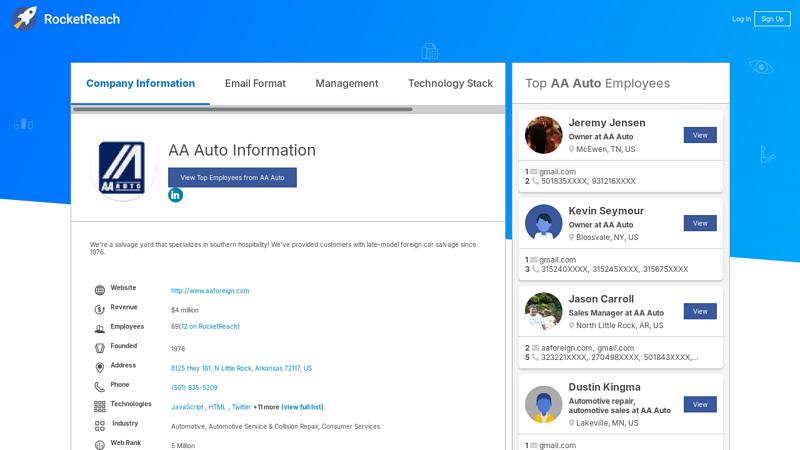This screenshot has height=450, width=800.
Task: Click the location pin next to Lakeville, MN
Action: click(571, 423)
